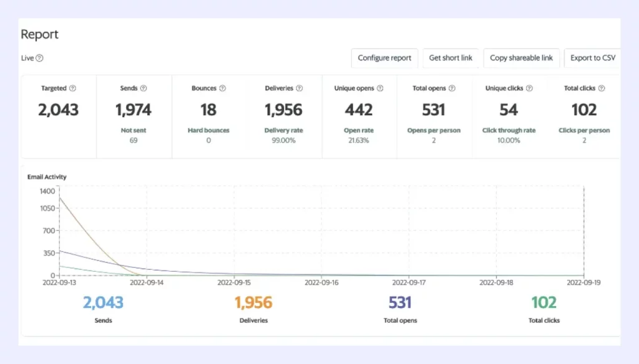639x364 pixels.
Task: Click the 2022-09-13 axis date
Action: pyautogui.click(x=59, y=282)
